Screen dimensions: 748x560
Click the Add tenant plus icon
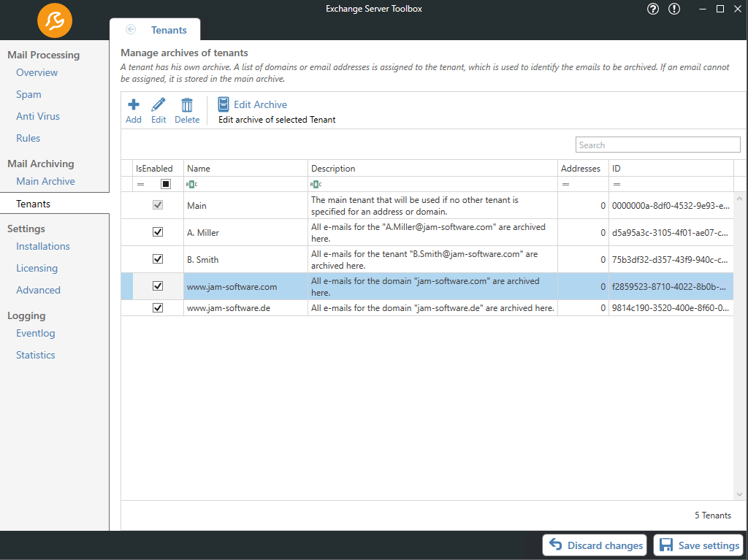[134, 105]
